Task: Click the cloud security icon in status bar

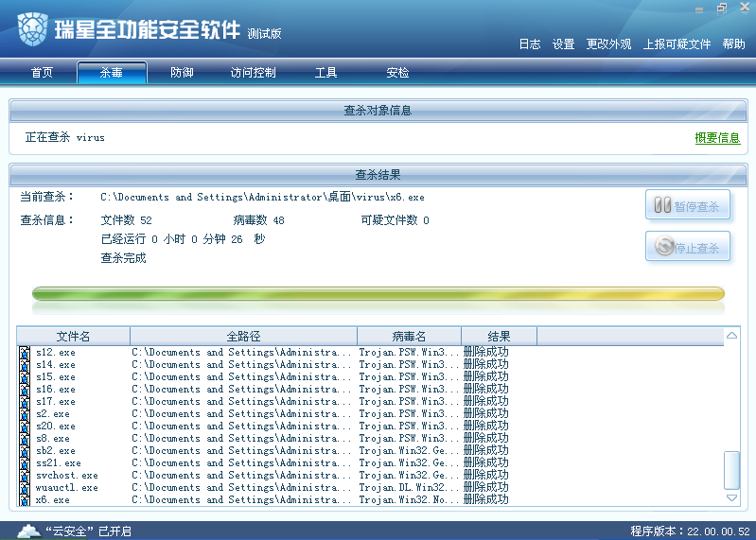Action: tap(29, 531)
